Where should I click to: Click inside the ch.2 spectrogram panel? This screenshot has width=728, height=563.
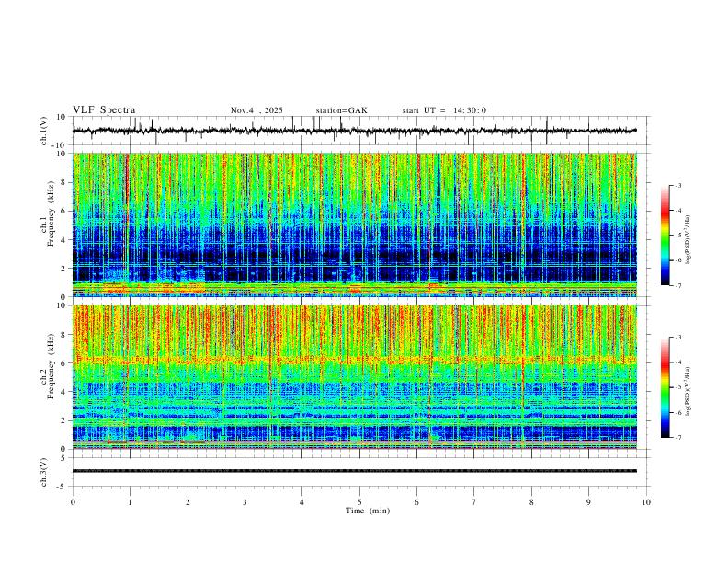tap(354, 377)
